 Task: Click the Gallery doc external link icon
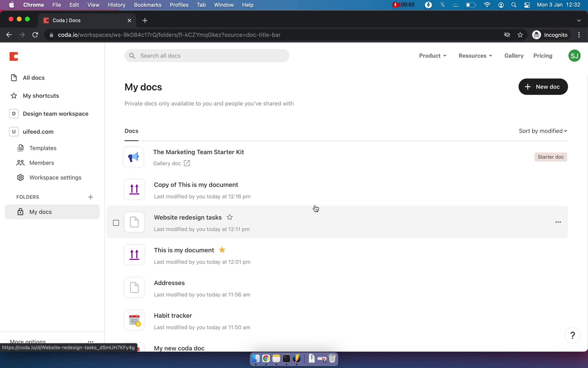click(187, 163)
